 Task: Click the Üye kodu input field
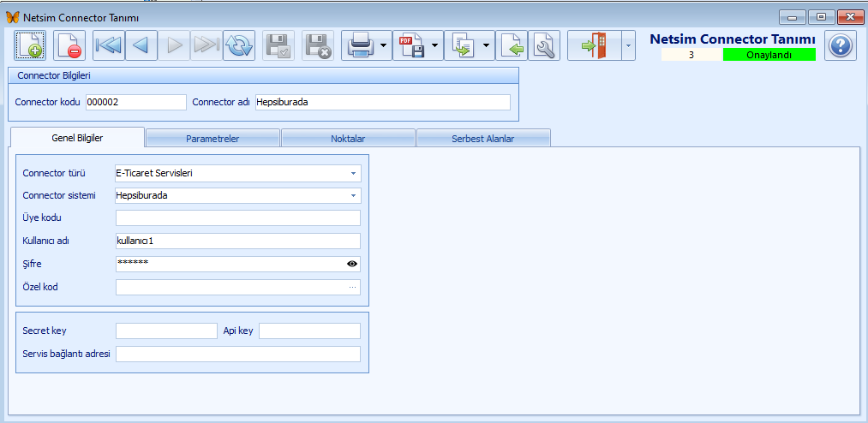click(238, 217)
